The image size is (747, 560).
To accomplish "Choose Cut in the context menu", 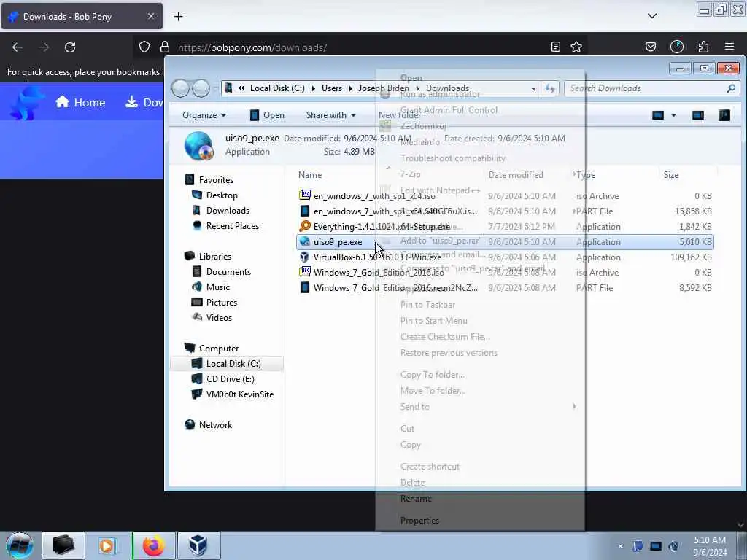I will point(480,428).
